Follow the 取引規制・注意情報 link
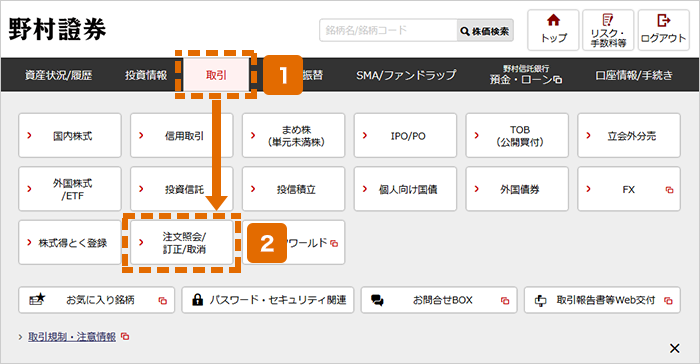 72,337
